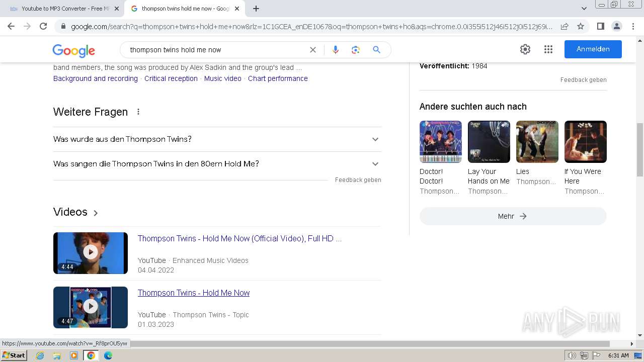Click the action center flag tray icon

596,355
